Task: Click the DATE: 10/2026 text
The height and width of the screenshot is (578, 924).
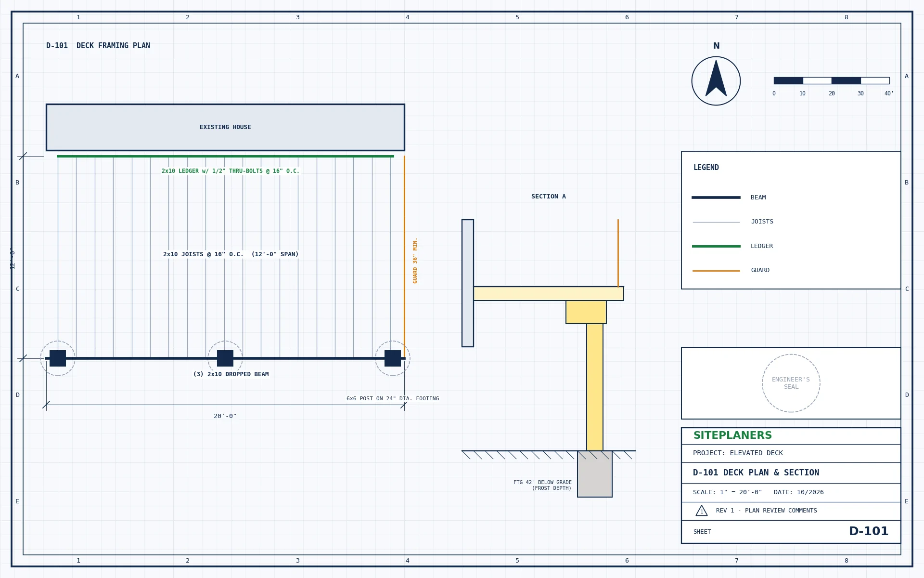Action: pos(799,492)
